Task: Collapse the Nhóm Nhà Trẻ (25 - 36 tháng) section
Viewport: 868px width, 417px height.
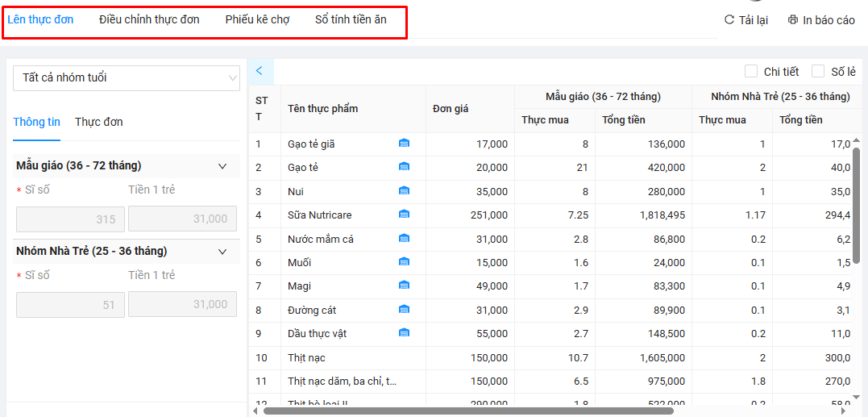Action: pyautogui.click(x=222, y=252)
